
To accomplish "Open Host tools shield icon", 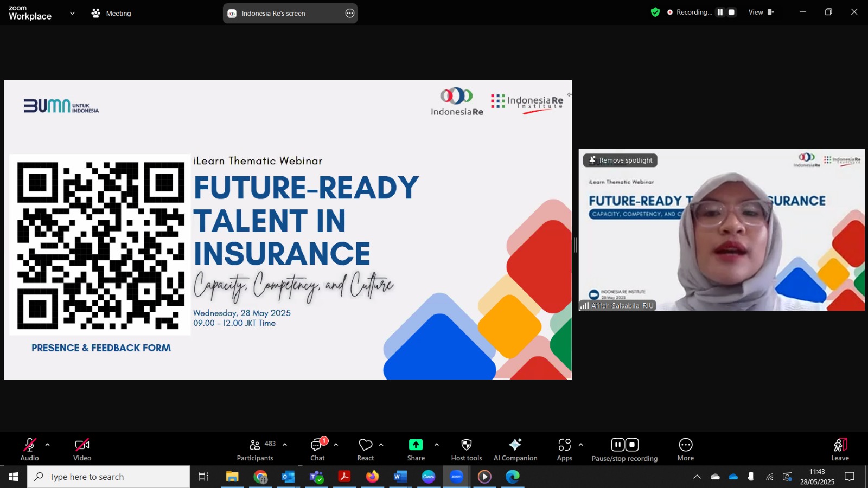I will [x=466, y=450].
